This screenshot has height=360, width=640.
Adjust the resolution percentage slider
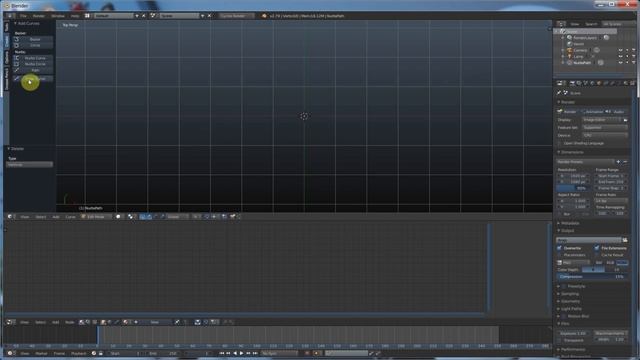coord(573,188)
